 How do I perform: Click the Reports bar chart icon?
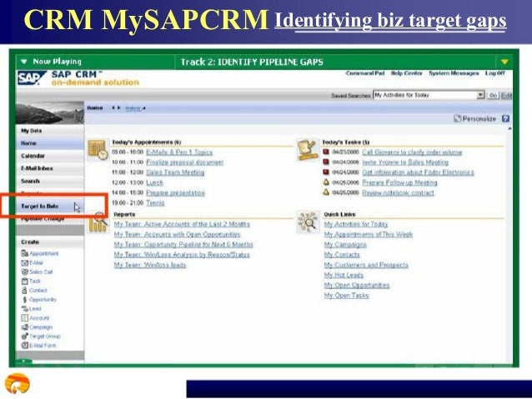click(98, 222)
